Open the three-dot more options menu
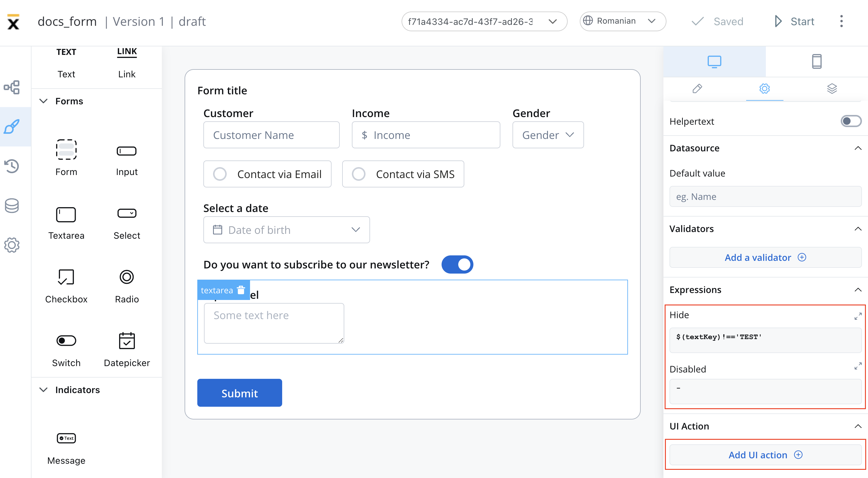The image size is (868, 478). click(x=841, y=22)
